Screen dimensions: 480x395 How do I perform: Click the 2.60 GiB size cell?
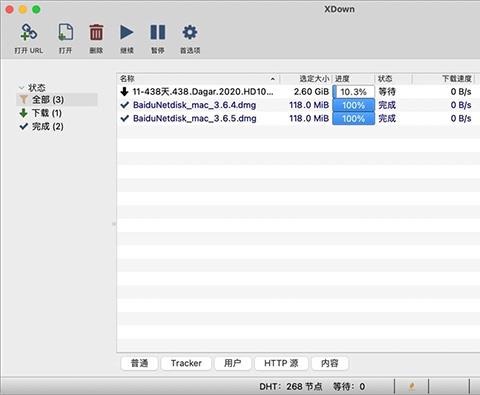(311, 92)
